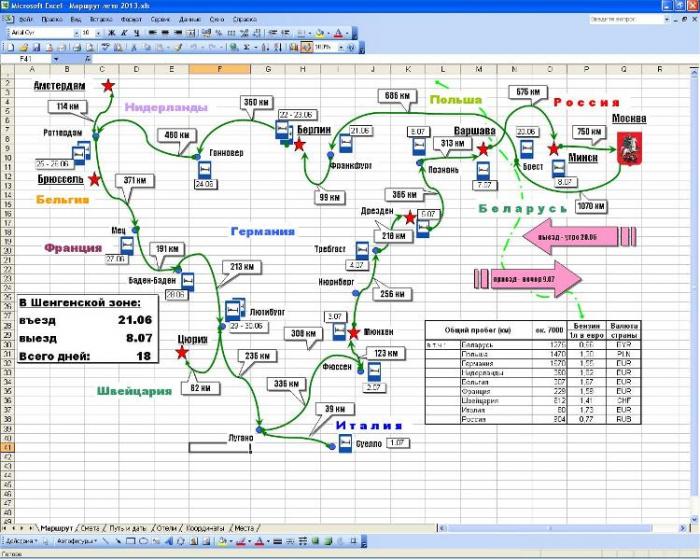
Task: Switch to the Отели sheet tab
Action: pos(166,527)
